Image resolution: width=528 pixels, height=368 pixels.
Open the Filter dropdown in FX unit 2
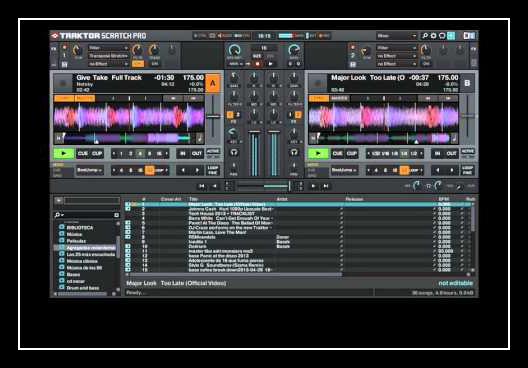(396, 48)
